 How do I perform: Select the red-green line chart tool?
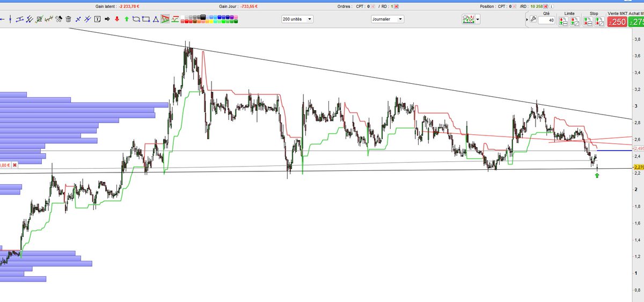pos(175,19)
